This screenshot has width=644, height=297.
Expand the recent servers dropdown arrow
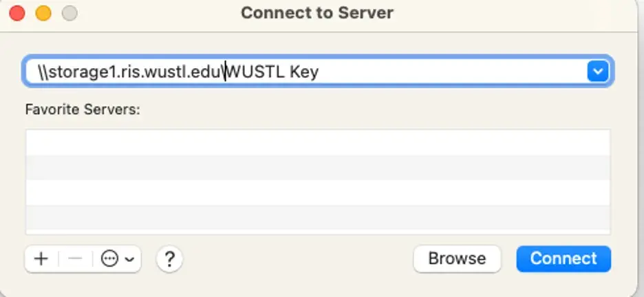(597, 71)
